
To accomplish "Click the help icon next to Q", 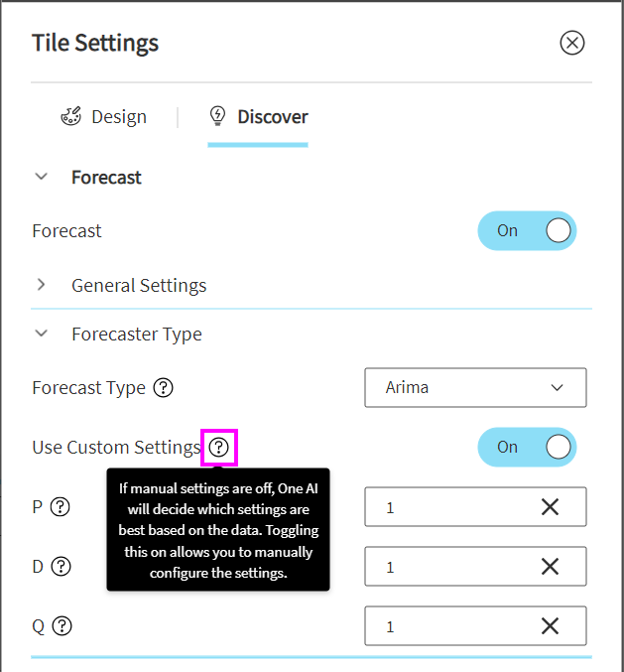I will pos(62,626).
